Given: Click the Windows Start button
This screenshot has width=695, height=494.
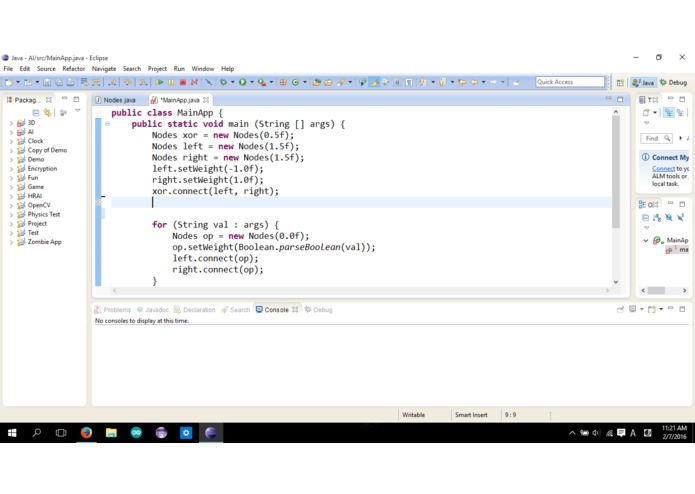Looking at the screenshot, I should (12, 432).
